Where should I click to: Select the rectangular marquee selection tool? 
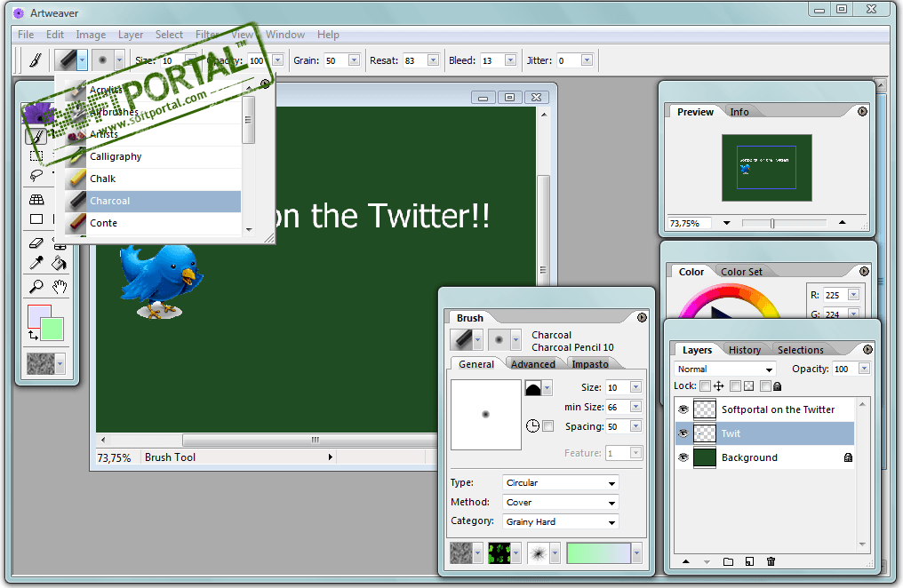(x=36, y=156)
